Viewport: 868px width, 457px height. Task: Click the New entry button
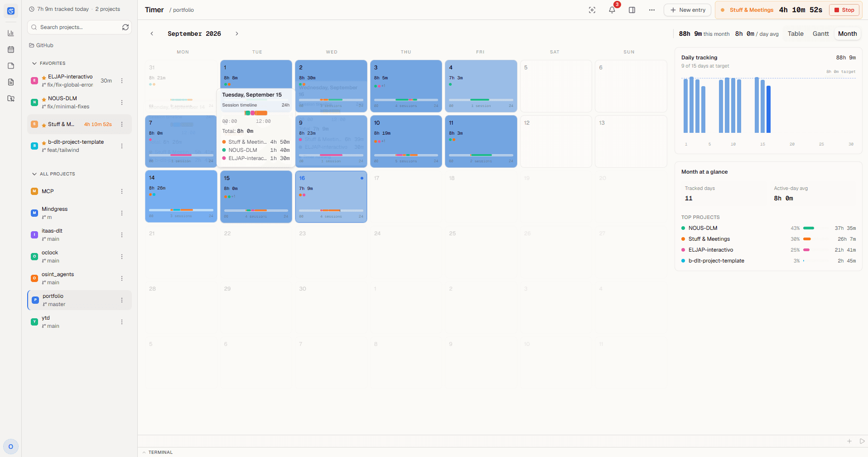688,10
